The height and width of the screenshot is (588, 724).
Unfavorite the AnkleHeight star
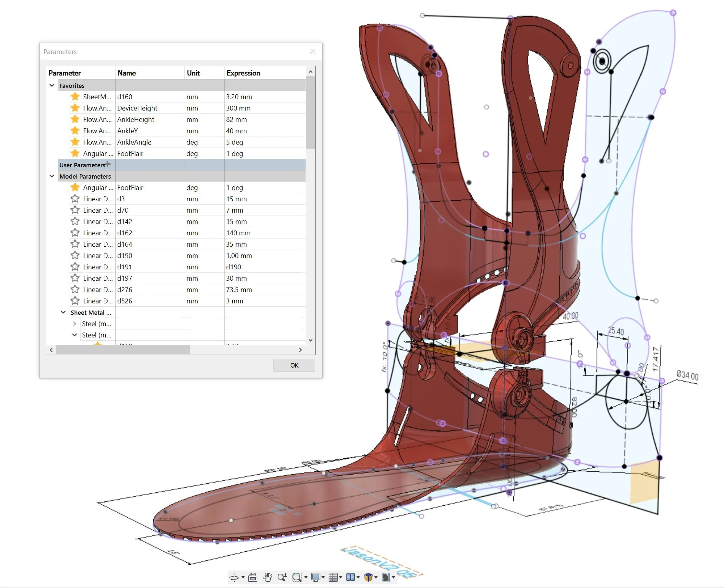point(75,119)
